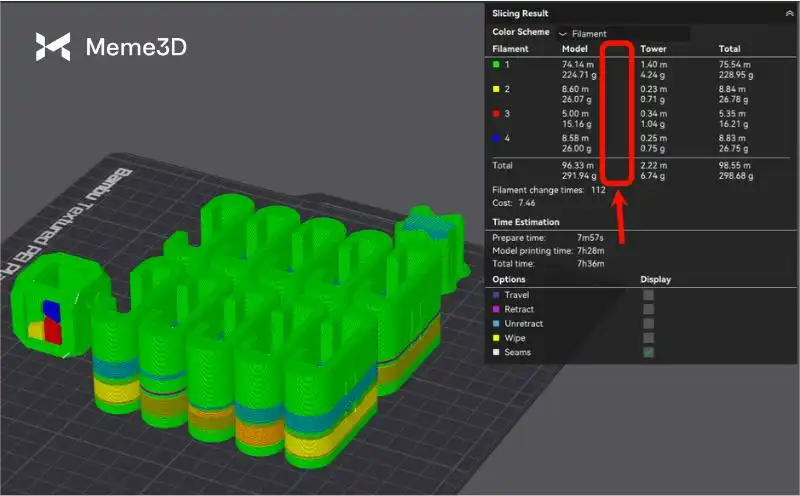Click the dropdown chevron beside Filament
Viewport: 800px width, 496px height.
(x=564, y=34)
